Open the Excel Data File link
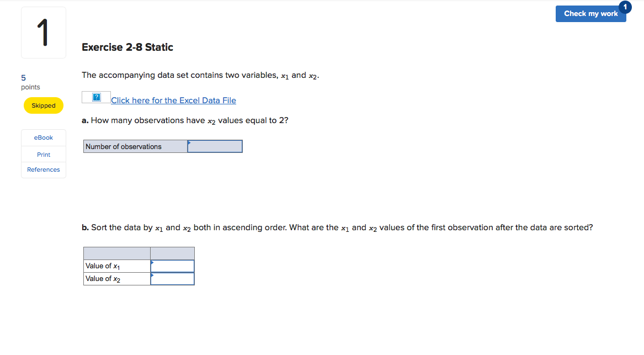 click(x=173, y=100)
